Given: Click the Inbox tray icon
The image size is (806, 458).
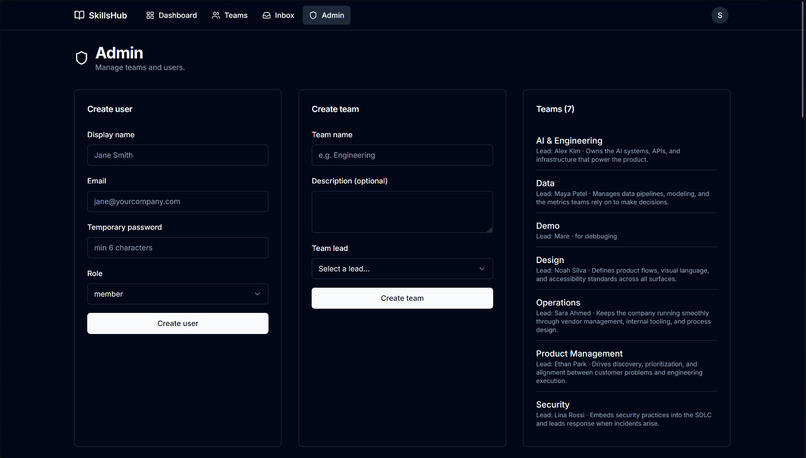Looking at the screenshot, I should pyautogui.click(x=266, y=15).
